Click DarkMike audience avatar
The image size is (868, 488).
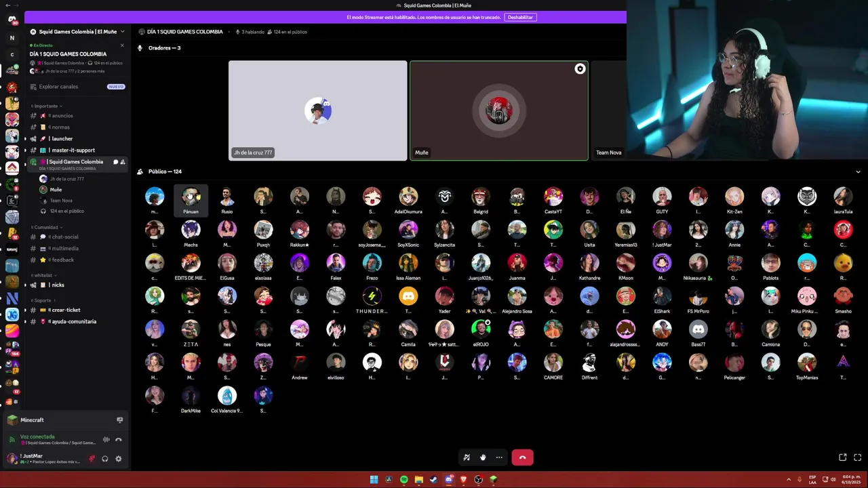[191, 396]
